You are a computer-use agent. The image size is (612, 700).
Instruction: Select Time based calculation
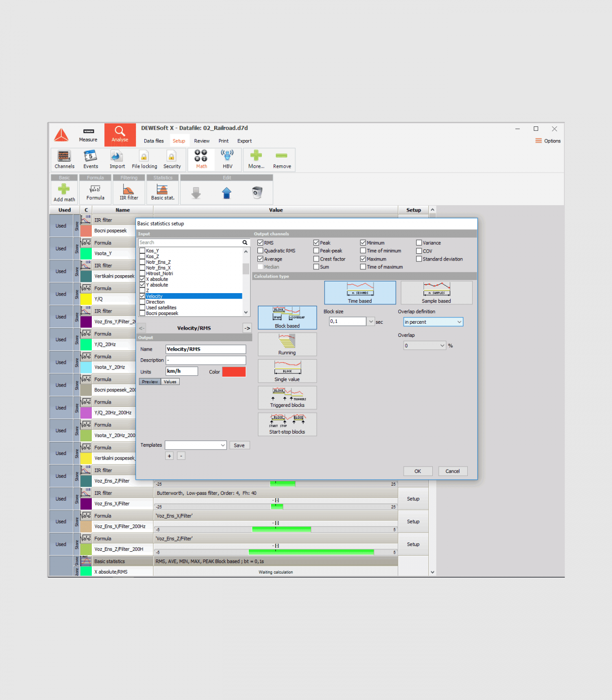click(x=360, y=293)
